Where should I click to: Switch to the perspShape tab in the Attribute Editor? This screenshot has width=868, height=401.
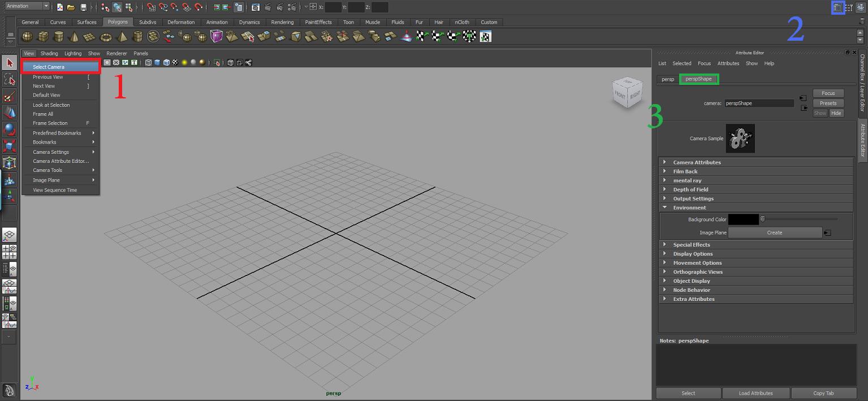699,79
